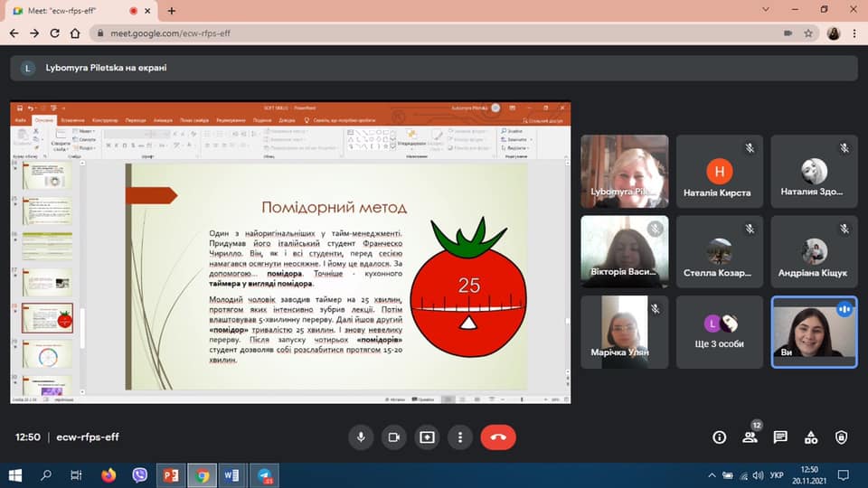
Task: Toggle the УКР keyboard language indicator
Action: [x=776, y=475]
